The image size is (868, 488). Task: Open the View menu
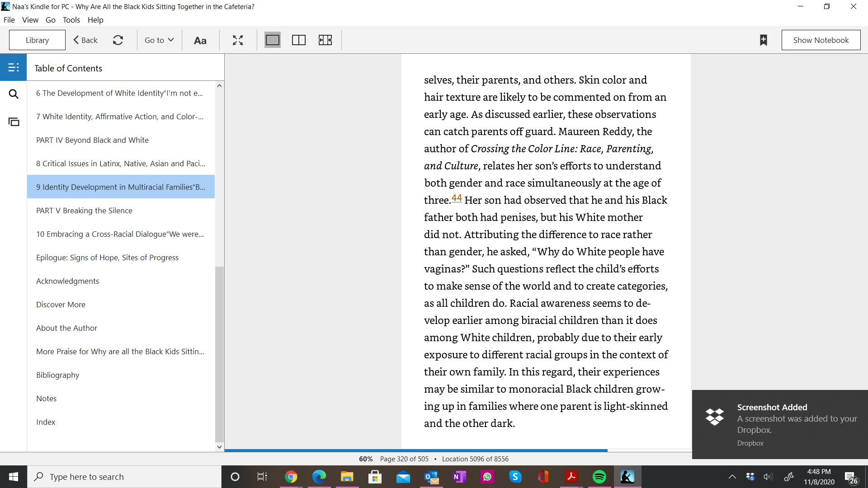[x=30, y=20]
